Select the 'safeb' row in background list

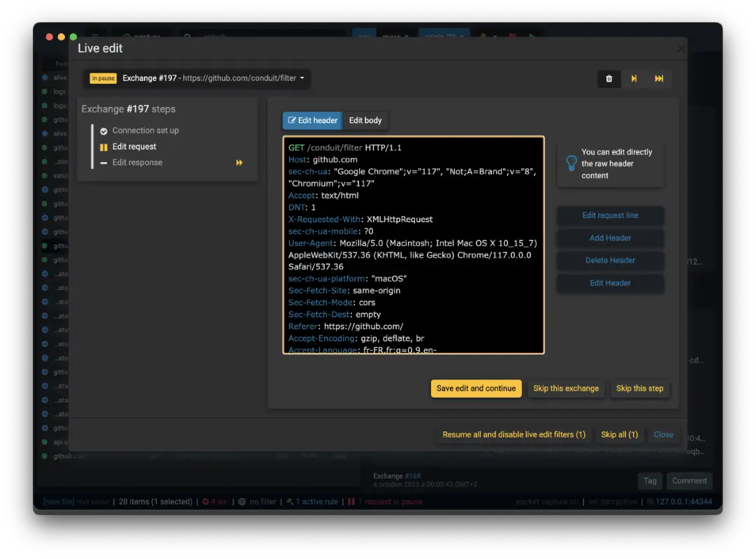tap(55, 175)
